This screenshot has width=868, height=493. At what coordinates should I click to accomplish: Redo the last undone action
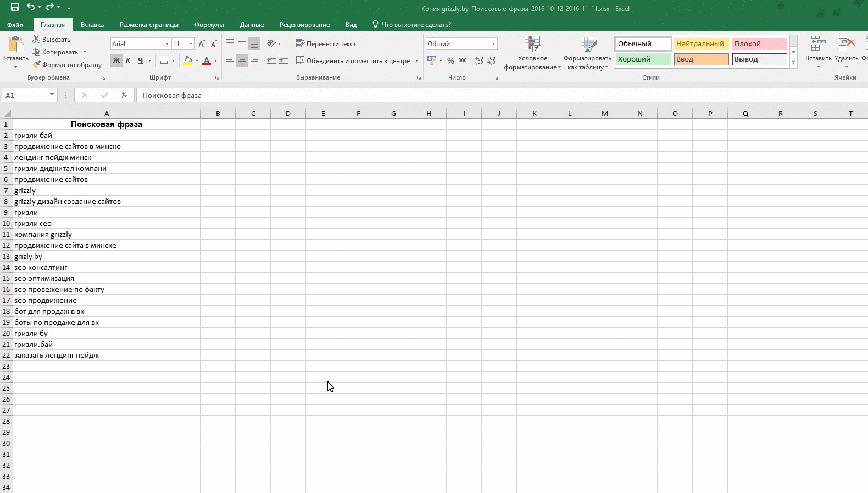click(x=50, y=7)
